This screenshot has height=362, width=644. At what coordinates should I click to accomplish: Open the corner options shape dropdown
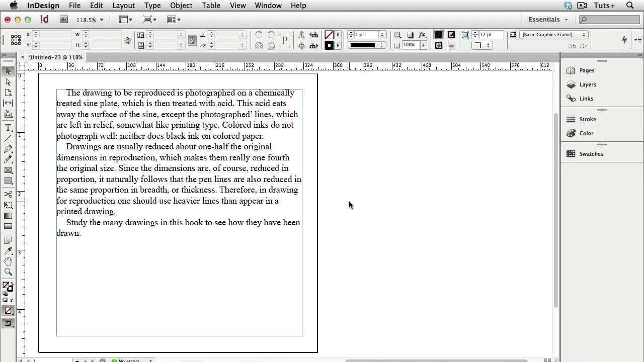click(x=481, y=46)
